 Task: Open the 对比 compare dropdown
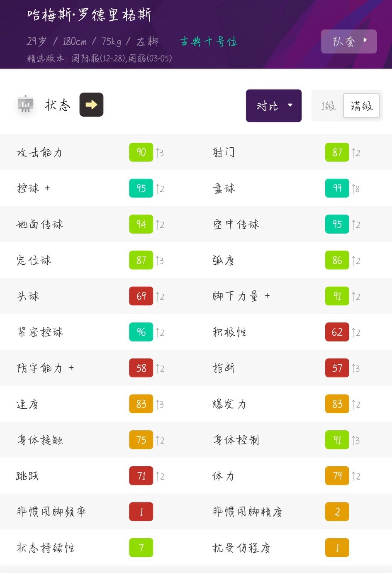tap(273, 106)
